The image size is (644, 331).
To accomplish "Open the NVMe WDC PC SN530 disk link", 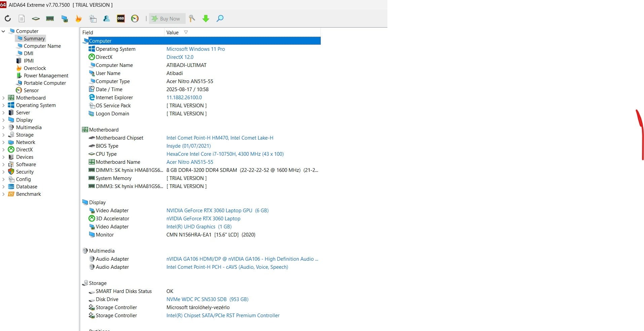I will click(x=207, y=299).
